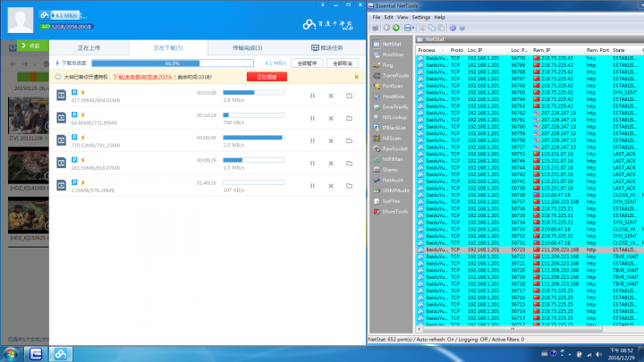Open the Windows Start button
Screen dimensions: 644x362
11,354
